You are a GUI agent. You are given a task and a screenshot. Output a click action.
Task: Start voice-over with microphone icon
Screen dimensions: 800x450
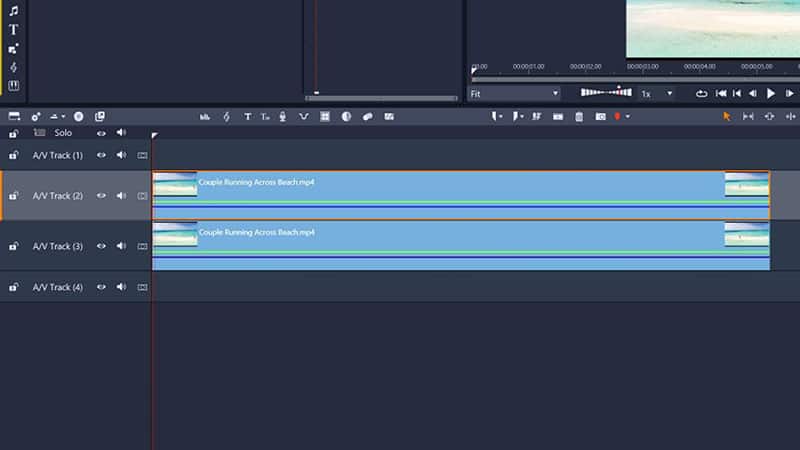[283, 117]
